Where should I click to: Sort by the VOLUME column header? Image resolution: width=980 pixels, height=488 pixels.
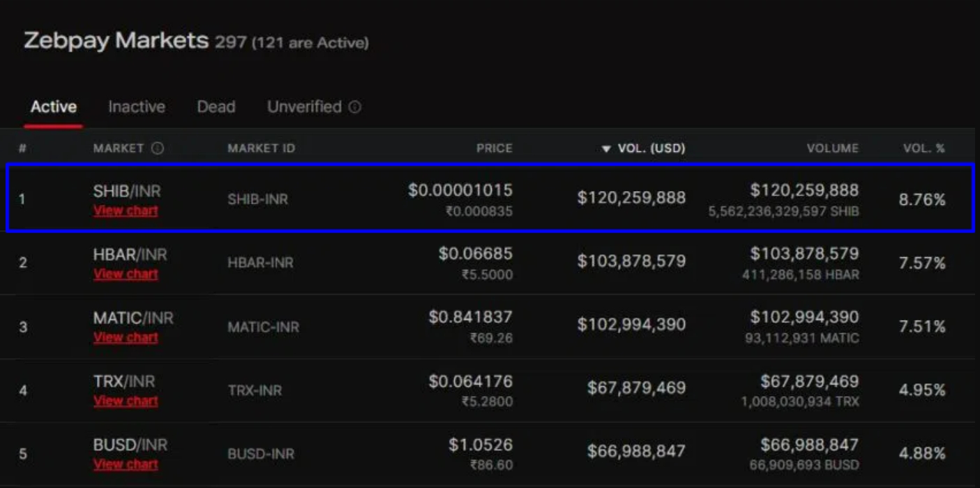[833, 148]
